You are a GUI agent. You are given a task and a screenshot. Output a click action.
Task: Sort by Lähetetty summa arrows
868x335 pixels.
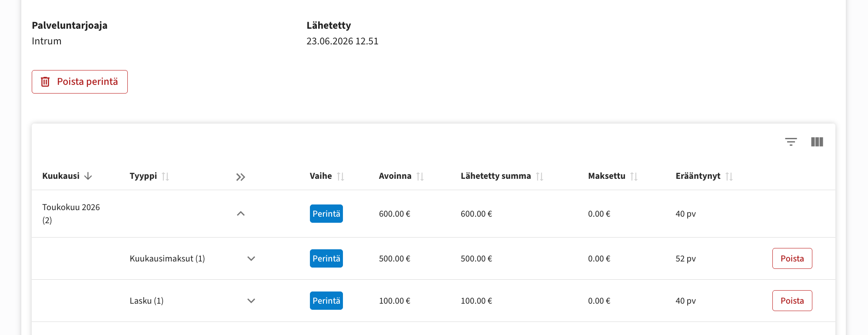(x=539, y=176)
